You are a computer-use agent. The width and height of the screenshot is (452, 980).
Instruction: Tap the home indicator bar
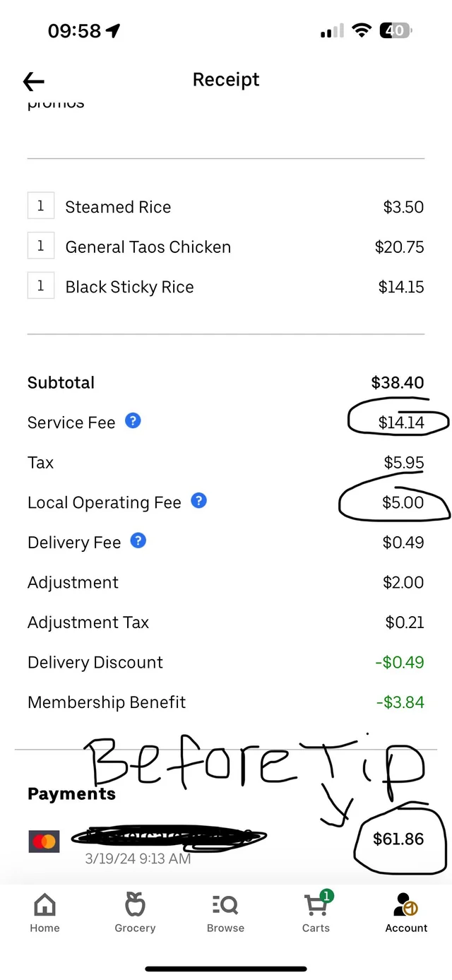coord(226,969)
